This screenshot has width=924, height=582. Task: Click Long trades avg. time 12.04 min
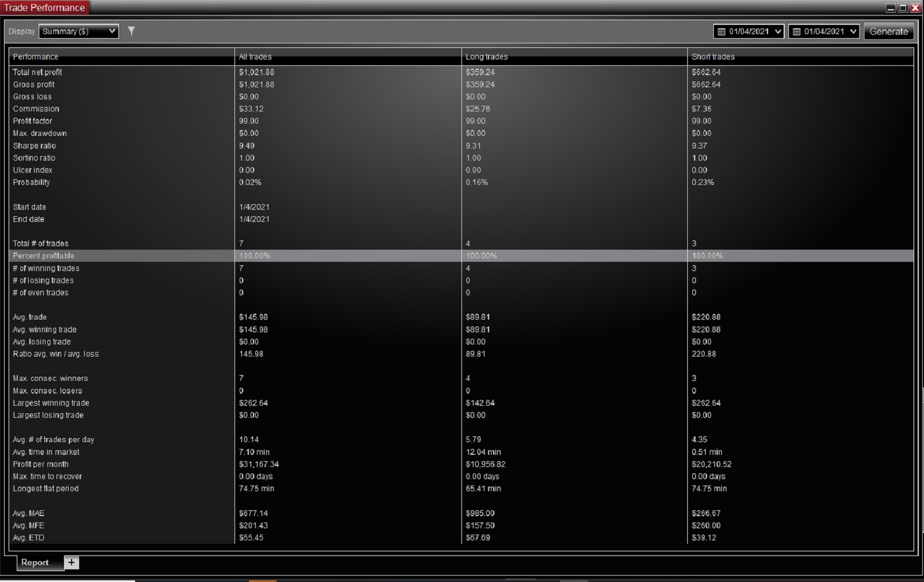[x=483, y=452]
